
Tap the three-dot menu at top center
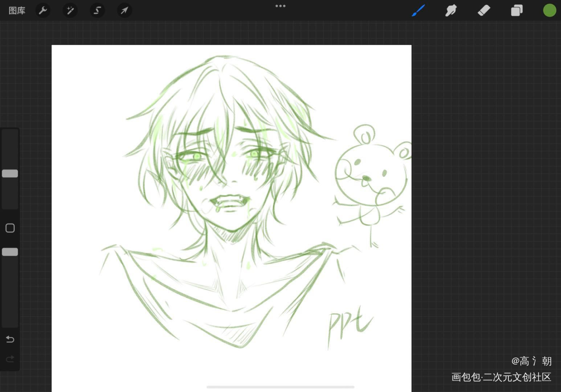(280, 6)
